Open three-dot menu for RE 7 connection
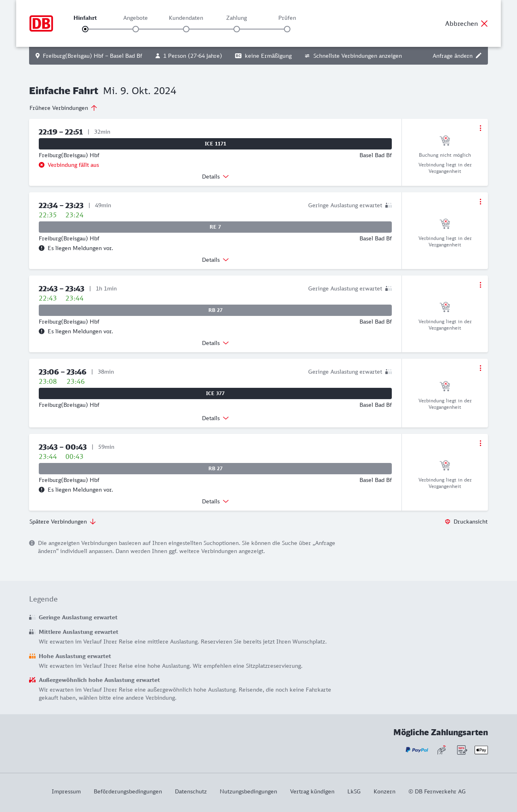The height and width of the screenshot is (812, 517). coord(480,202)
